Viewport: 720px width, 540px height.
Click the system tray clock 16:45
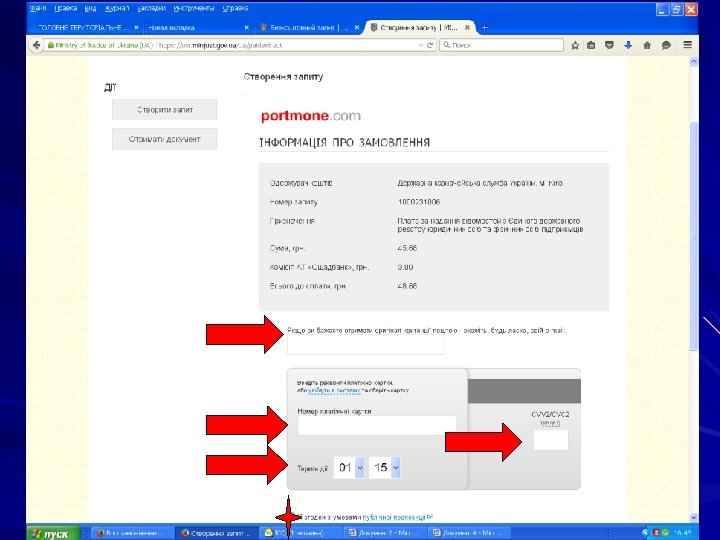(682, 533)
